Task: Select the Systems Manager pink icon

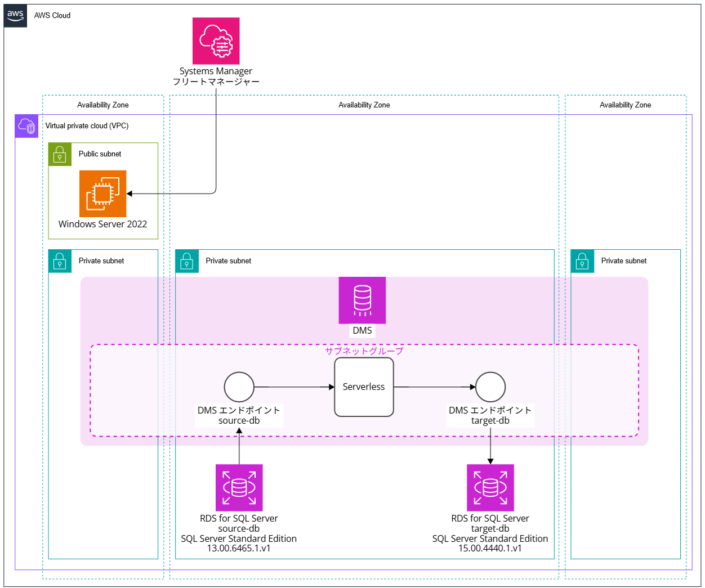Action: 216,41
